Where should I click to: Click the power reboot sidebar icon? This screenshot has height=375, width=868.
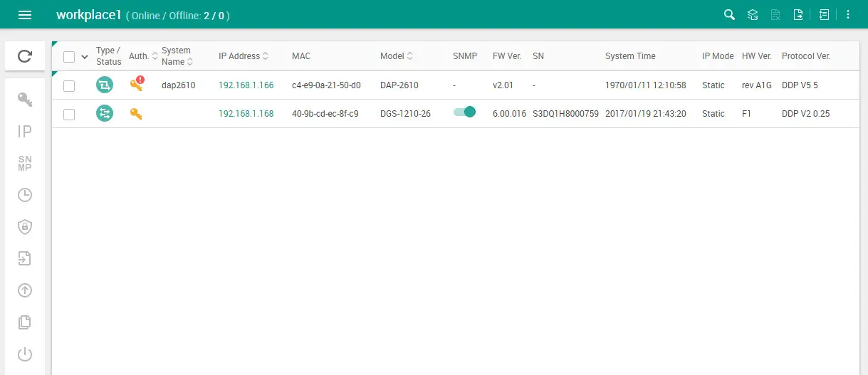(25, 354)
